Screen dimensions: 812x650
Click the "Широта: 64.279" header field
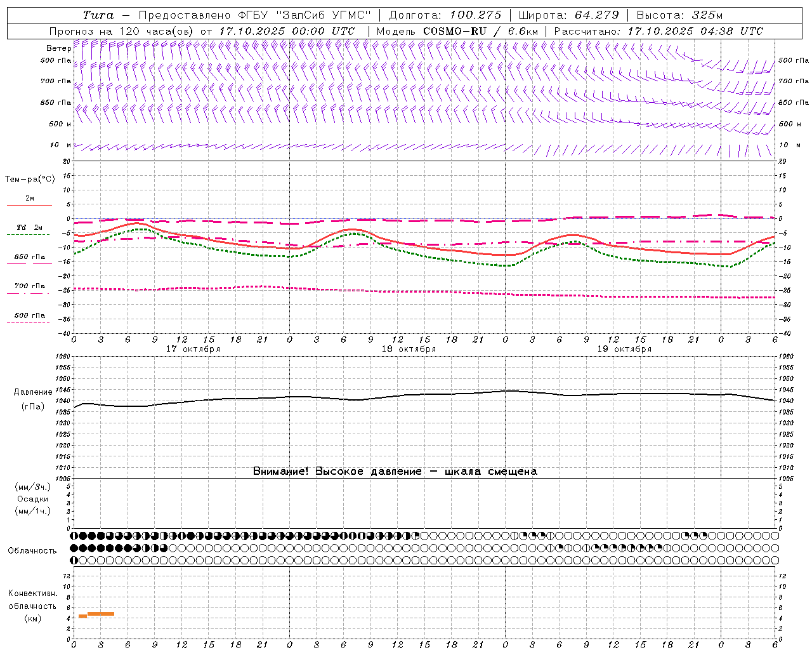click(x=568, y=15)
